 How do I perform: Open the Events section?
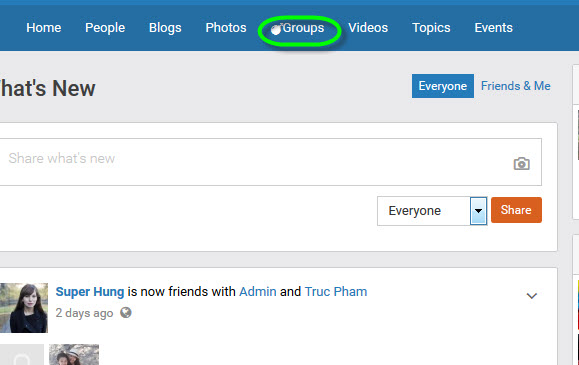[493, 28]
